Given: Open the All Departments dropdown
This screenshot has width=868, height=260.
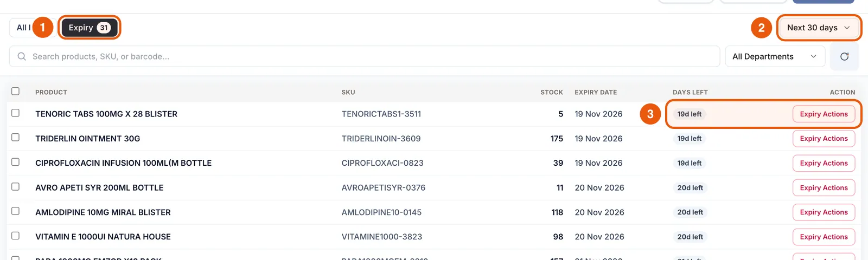Looking at the screenshot, I should [775, 56].
